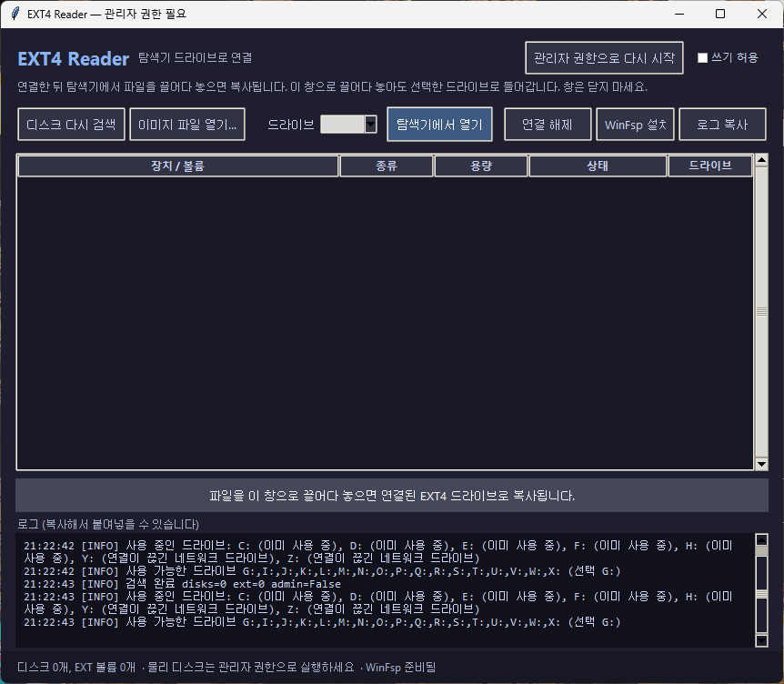The width and height of the screenshot is (784, 684).
Task: Click the log scrollbar up arrow
Action: pos(761,539)
